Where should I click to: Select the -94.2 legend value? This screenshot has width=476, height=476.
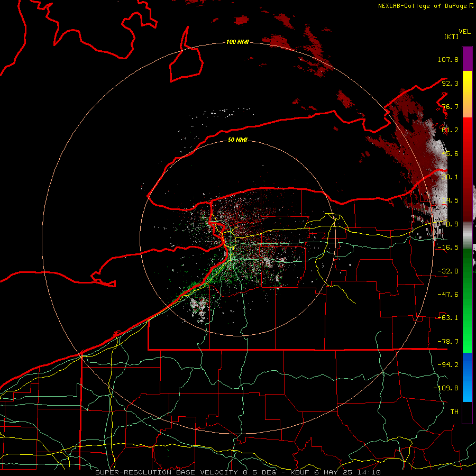[x=448, y=365]
